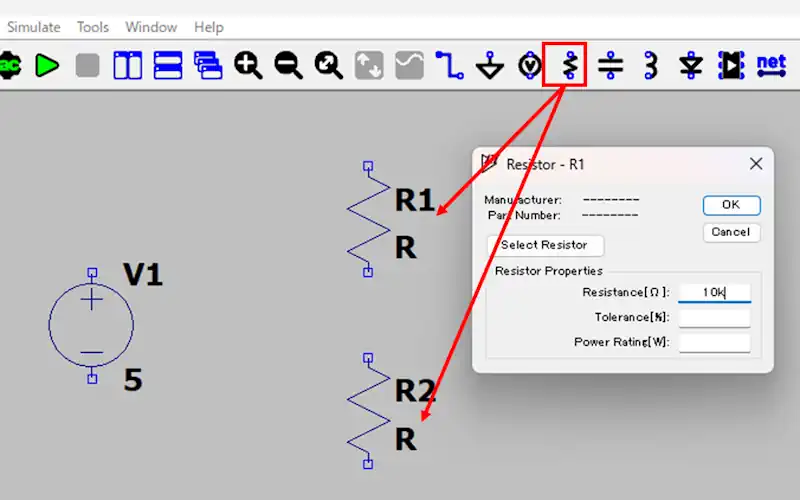Click the Zoom Out magnifier icon
This screenshot has height=500, width=800.
[x=288, y=66]
